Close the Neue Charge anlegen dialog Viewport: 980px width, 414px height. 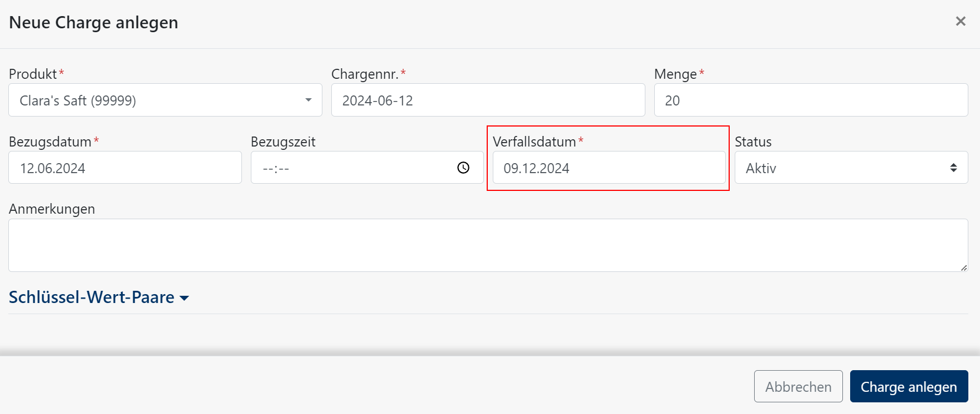pyautogui.click(x=961, y=21)
